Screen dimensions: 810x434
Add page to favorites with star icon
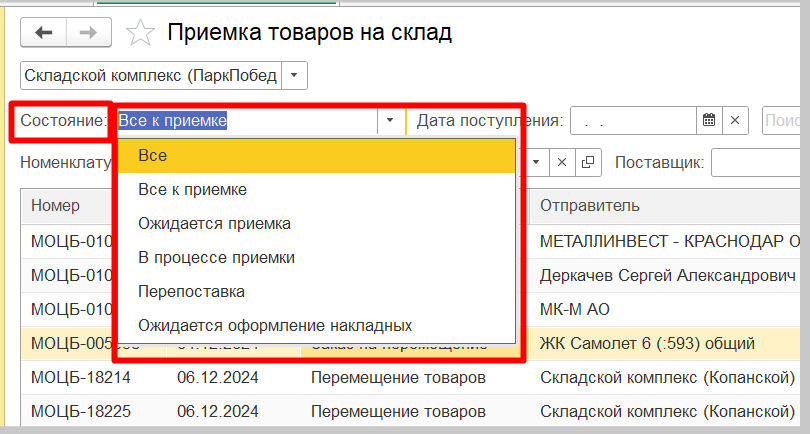point(141,34)
